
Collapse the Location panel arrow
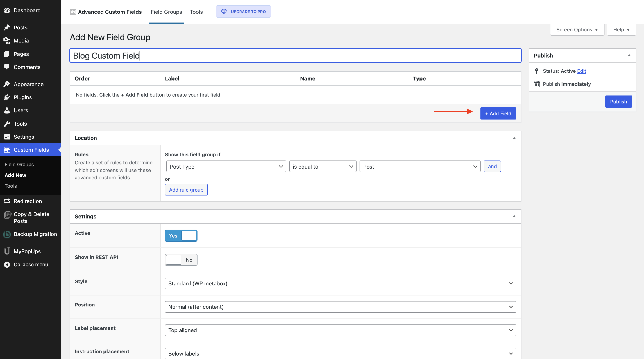[x=514, y=138]
